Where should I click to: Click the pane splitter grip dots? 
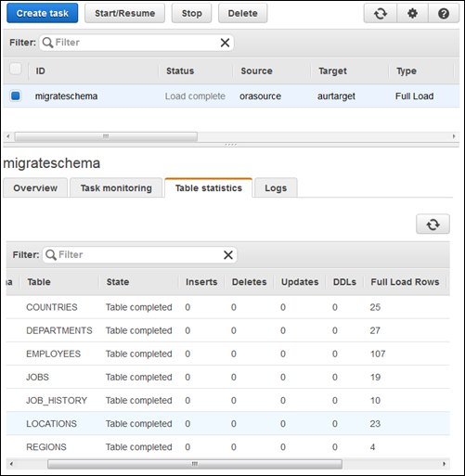231,145
